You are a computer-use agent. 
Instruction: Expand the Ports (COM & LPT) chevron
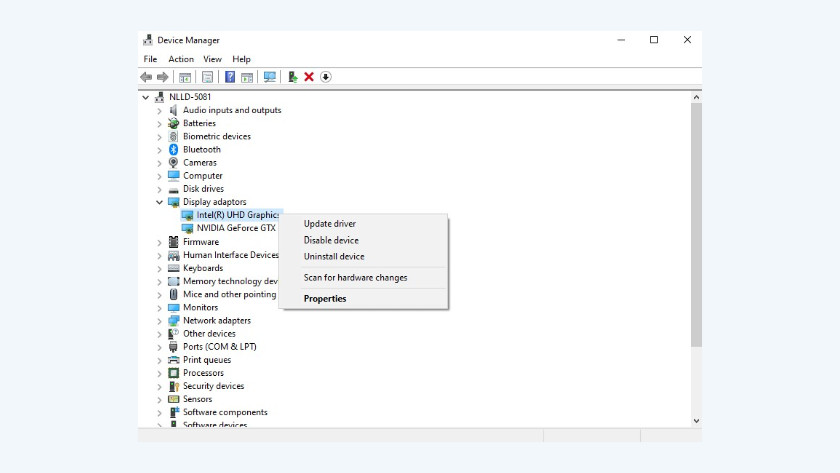[159, 347]
